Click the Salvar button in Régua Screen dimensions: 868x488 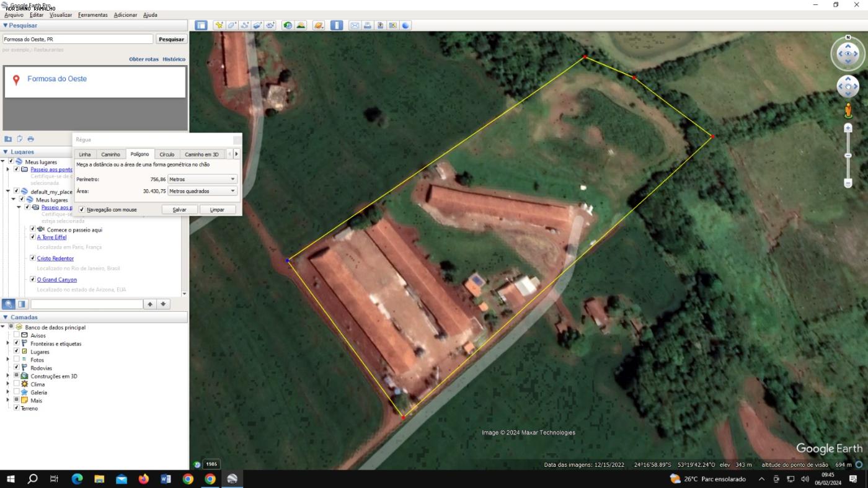(179, 210)
